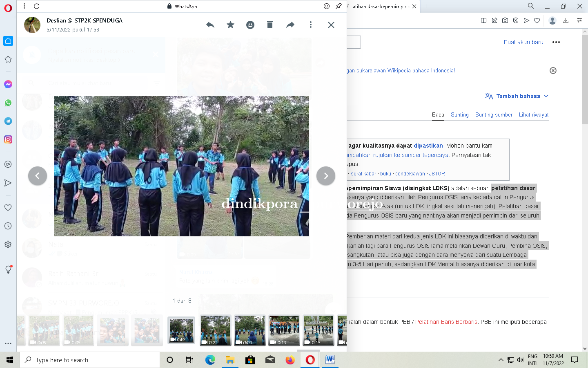Open Easy Setup sliders icon

579,20
